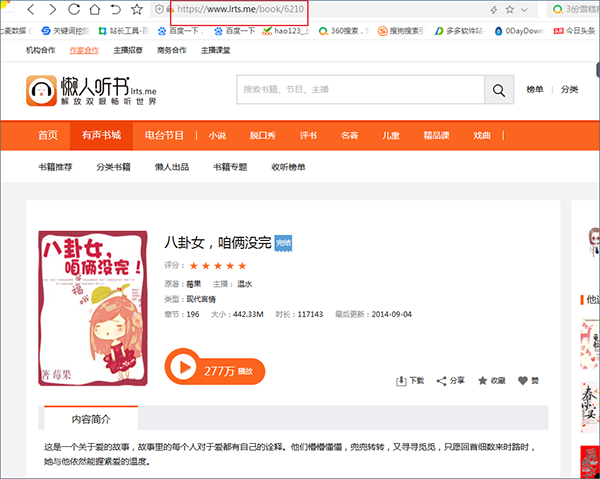Open the 多多软件站 bookmark
The image size is (600, 479).
click(459, 31)
